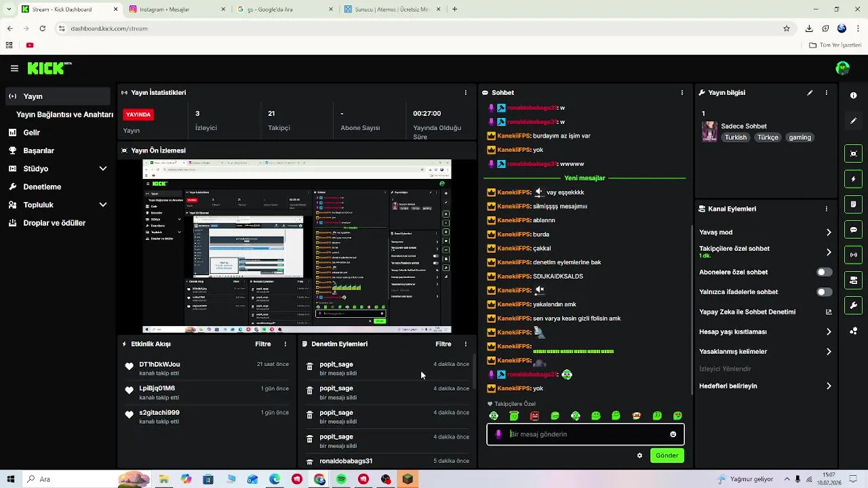Toggle the broadcast signal panel icon

[x=853, y=255]
